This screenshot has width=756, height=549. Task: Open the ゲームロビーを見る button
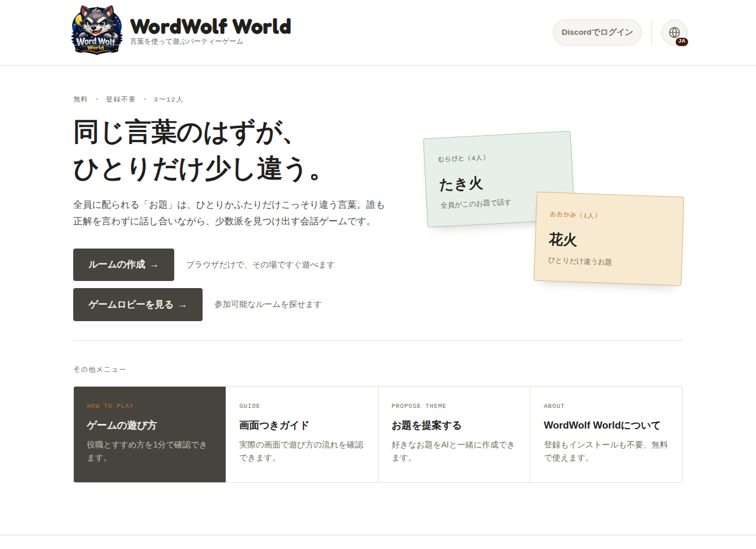point(138,305)
